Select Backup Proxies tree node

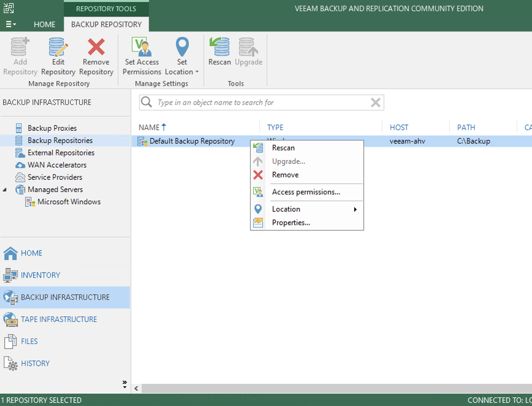pyautogui.click(x=52, y=128)
